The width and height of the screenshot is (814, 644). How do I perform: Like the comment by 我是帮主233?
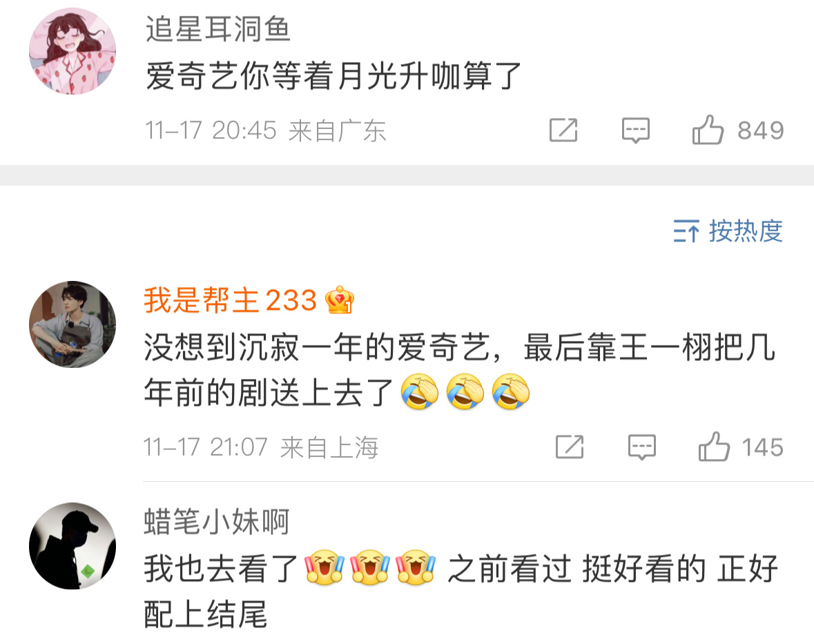(x=714, y=447)
